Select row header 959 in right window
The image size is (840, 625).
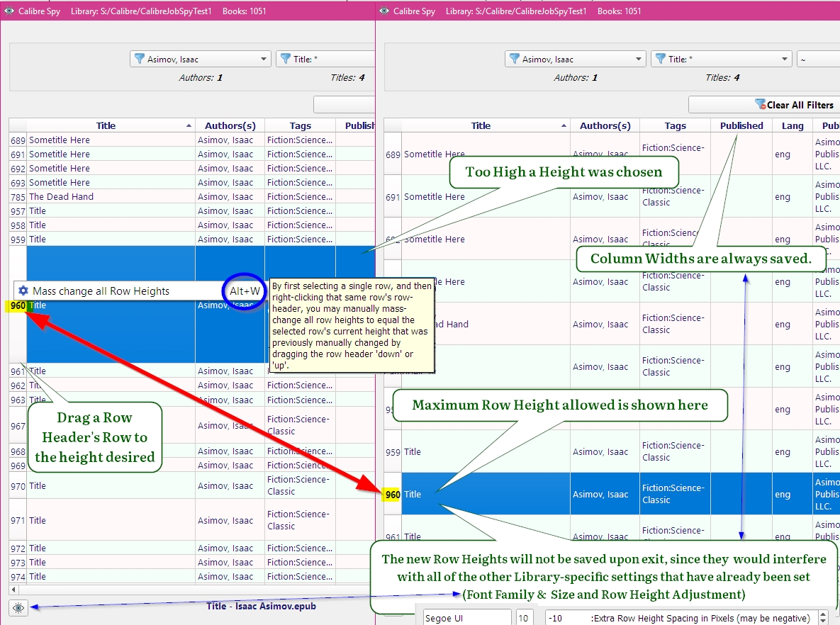tap(393, 451)
